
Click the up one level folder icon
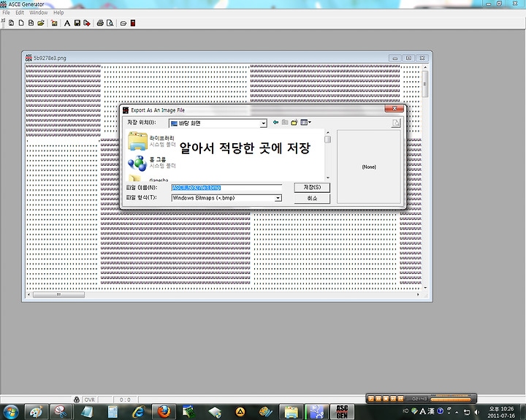(285, 123)
